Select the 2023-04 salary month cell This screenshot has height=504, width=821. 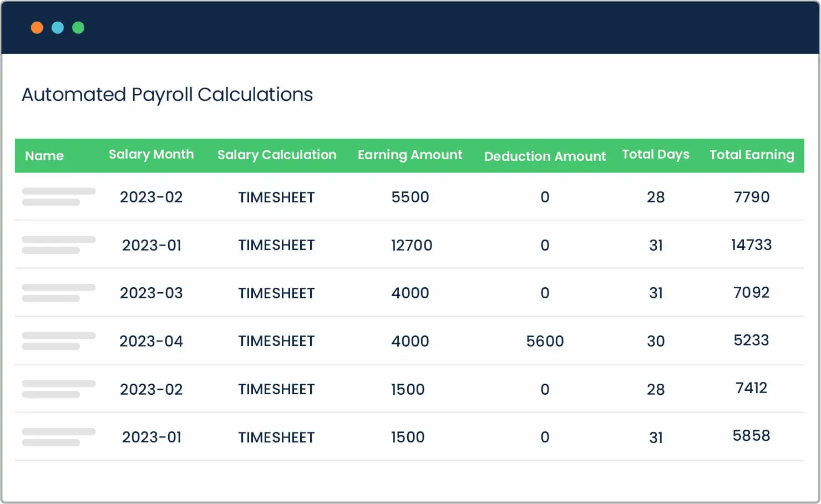coord(151,341)
